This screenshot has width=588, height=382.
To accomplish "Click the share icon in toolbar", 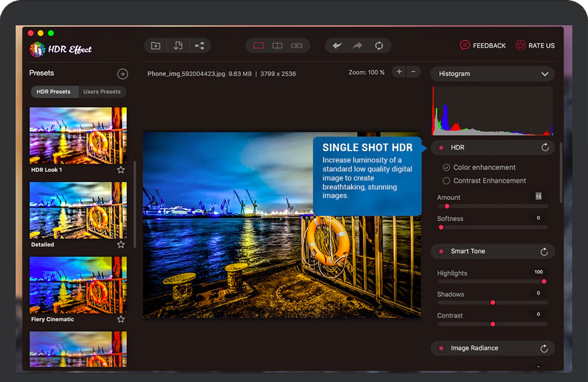I will [x=200, y=46].
